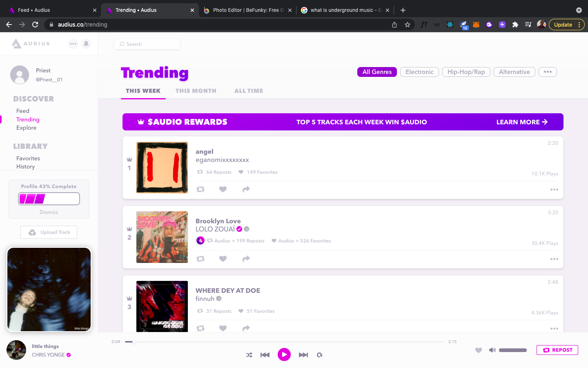Favorite the track angel
This screenshot has height=368, width=588.
[x=223, y=189]
